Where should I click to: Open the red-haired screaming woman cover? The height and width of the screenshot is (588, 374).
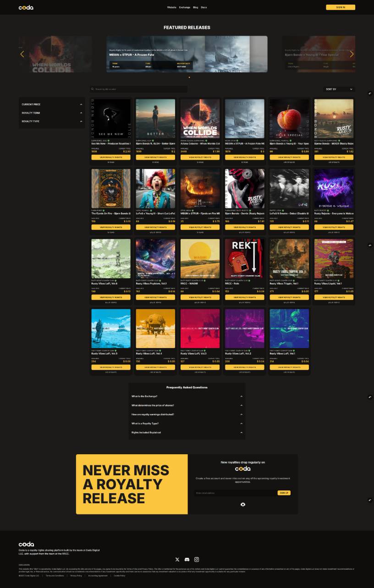(x=155, y=189)
